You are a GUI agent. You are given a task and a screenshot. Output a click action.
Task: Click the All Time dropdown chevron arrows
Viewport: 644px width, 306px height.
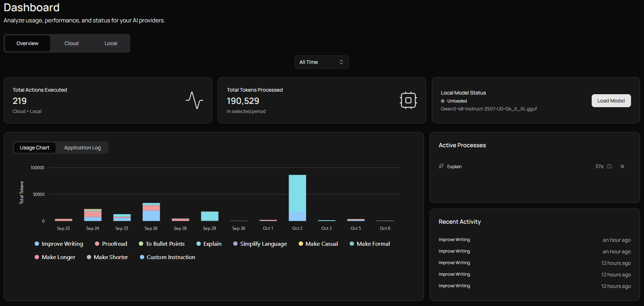[x=341, y=62]
